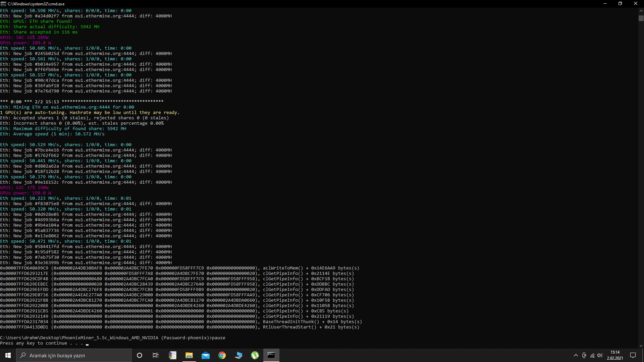Expand the hidden system tray icons
This screenshot has width=644, height=362.
[576, 355]
